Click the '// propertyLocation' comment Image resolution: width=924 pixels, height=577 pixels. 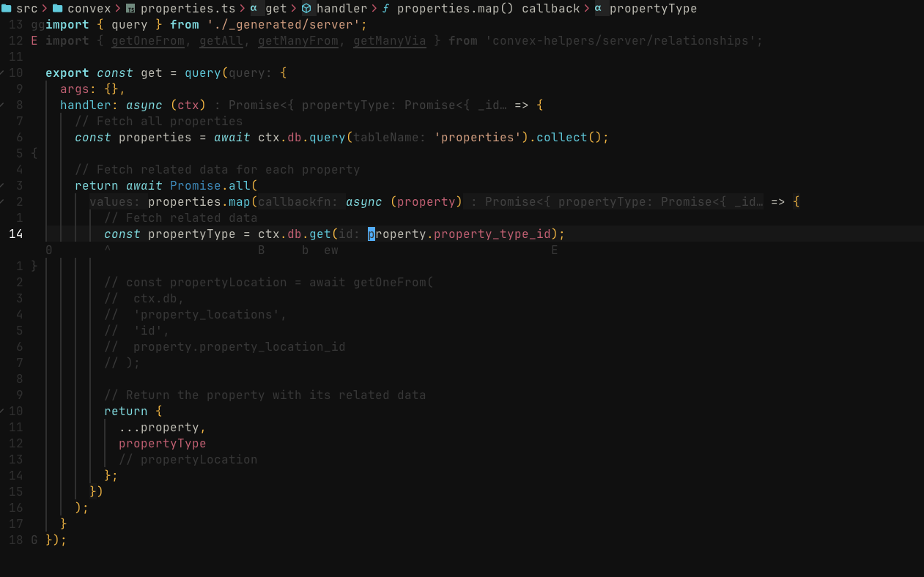pyautogui.click(x=188, y=460)
